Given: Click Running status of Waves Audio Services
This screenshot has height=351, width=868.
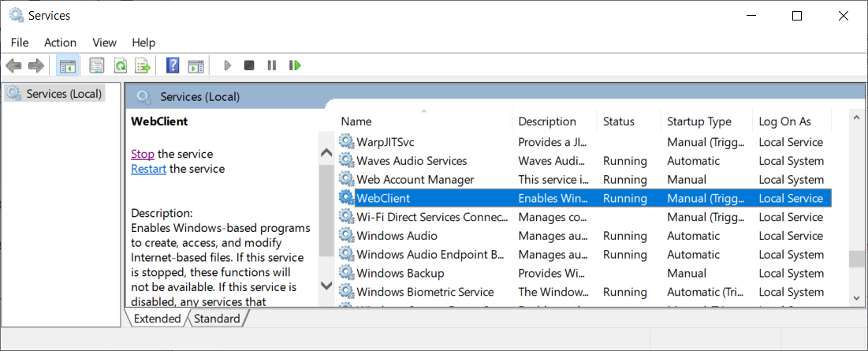Looking at the screenshot, I should (x=625, y=161).
